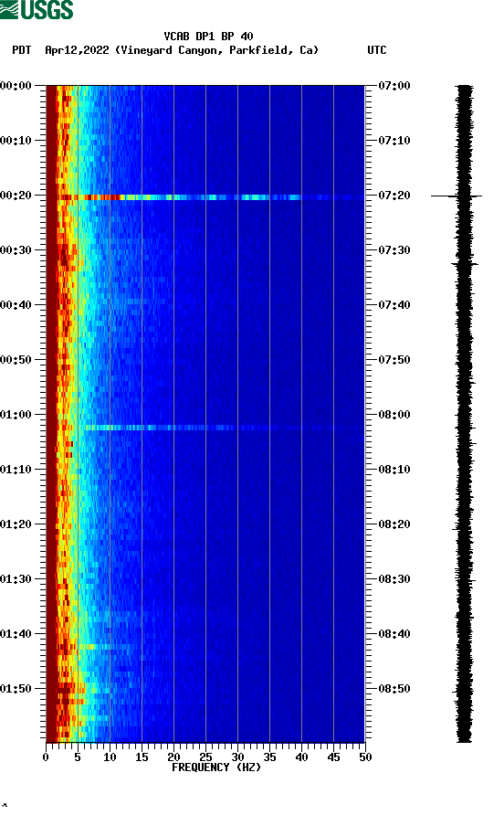Click the 40 Hz frequency tick label
504x815 pixels.
(x=301, y=757)
